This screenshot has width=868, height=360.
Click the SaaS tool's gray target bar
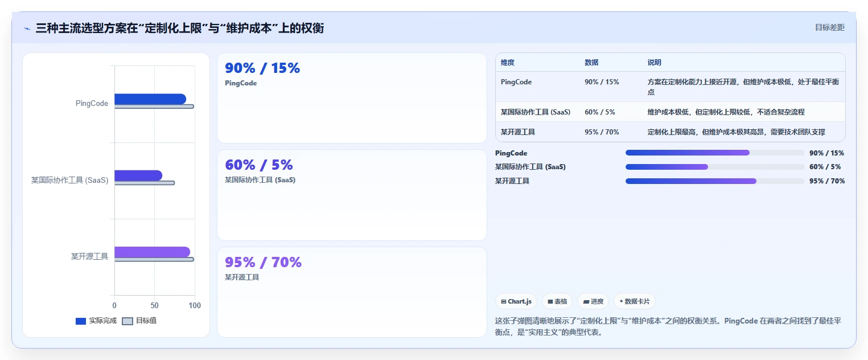145,183
